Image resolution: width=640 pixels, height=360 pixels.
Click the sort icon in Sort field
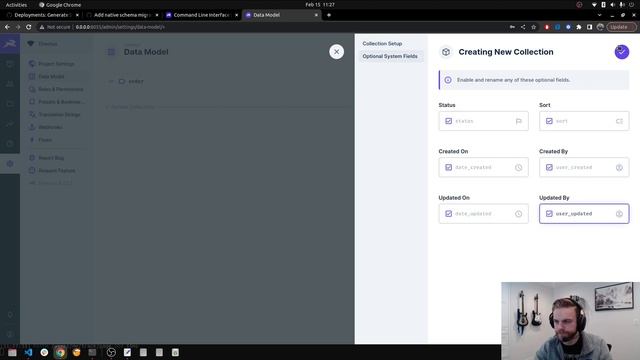[x=619, y=121]
